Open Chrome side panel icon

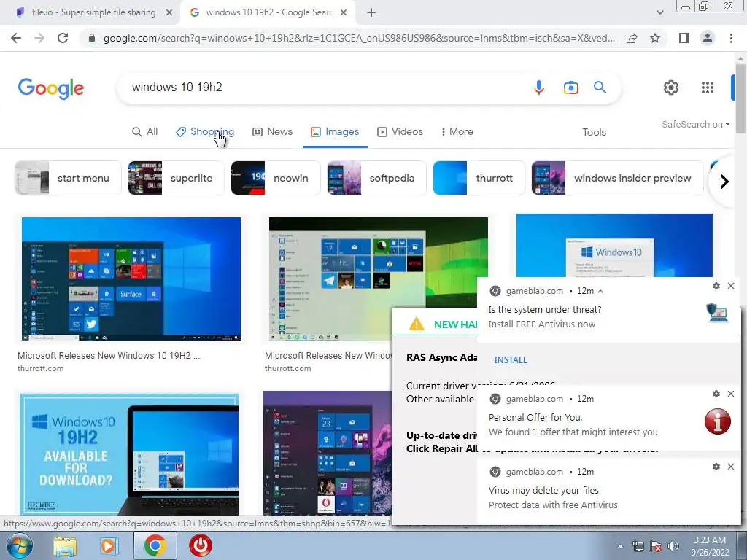coord(684,38)
